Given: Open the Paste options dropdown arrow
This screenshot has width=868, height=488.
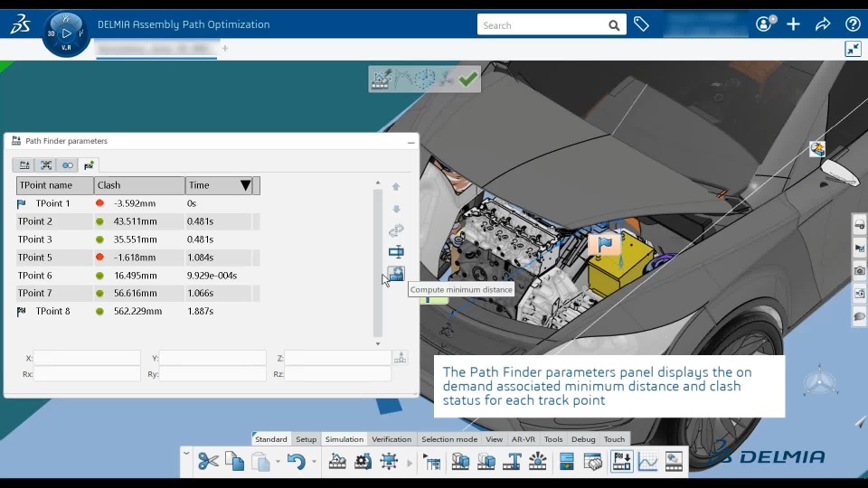Looking at the screenshot, I should point(278,462).
